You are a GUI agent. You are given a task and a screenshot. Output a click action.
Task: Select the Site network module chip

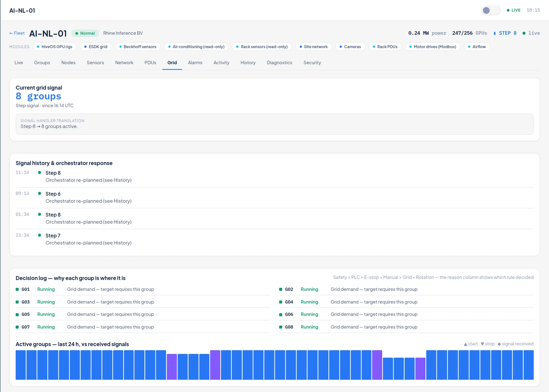[314, 47]
